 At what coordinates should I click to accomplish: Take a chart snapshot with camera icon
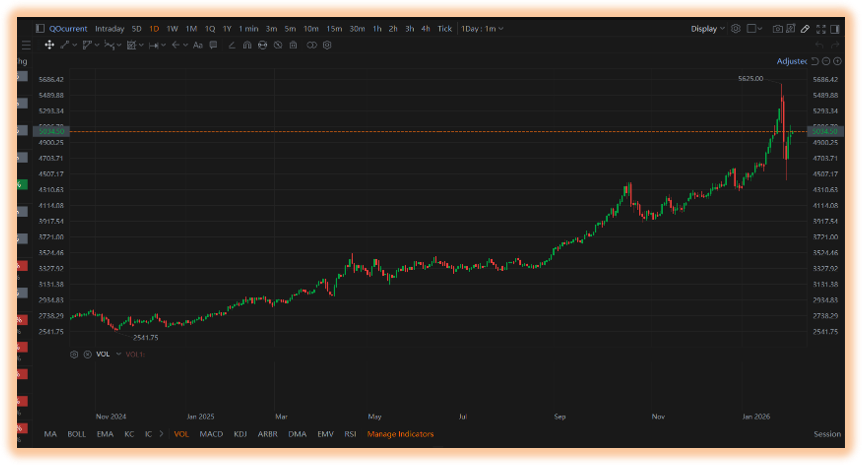777,29
